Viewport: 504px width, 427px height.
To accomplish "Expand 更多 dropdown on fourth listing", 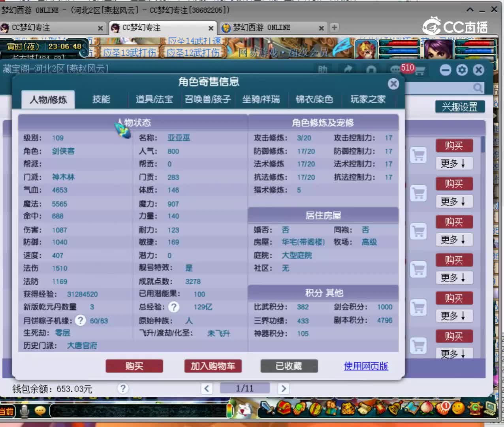I will [x=454, y=278].
